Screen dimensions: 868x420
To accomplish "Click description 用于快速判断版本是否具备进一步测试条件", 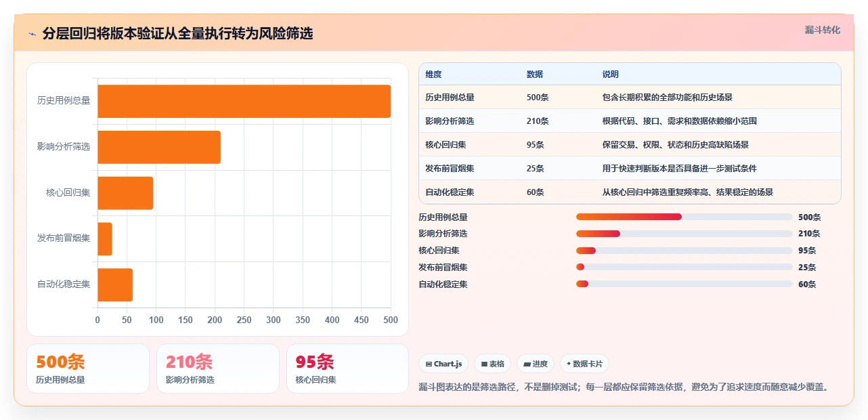I will pos(679,169).
